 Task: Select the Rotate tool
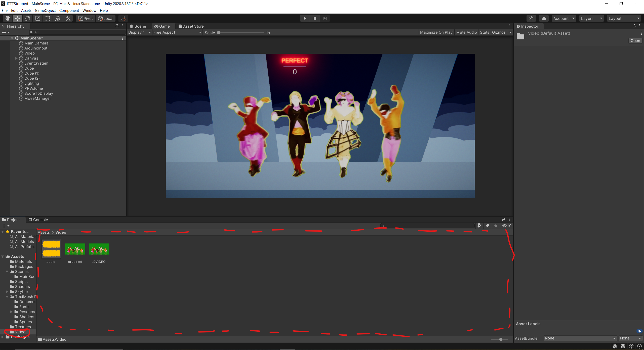[27, 18]
